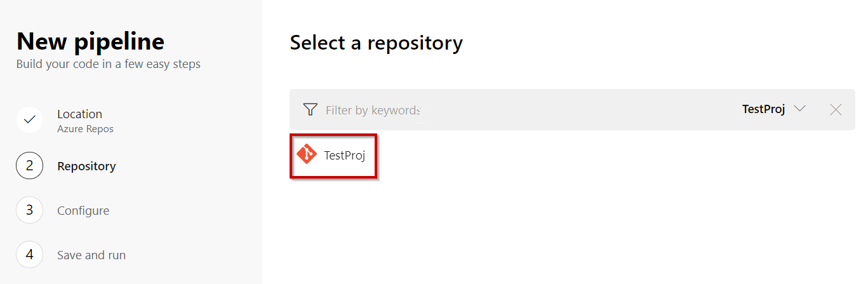Viewport: 868px width, 284px height.
Task: Expand the TestProj project dropdown chevron
Action: click(x=800, y=109)
